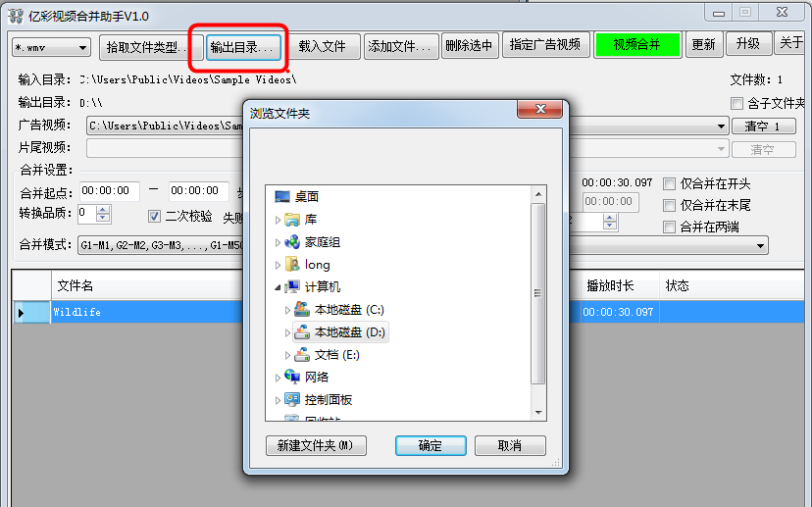Click the 新建文件夹 (M) button

coord(316,445)
